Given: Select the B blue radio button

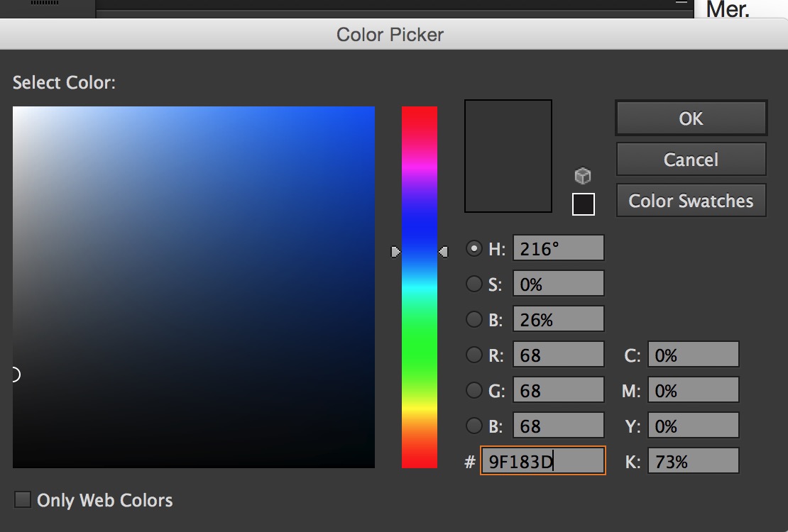Looking at the screenshot, I should tap(474, 426).
